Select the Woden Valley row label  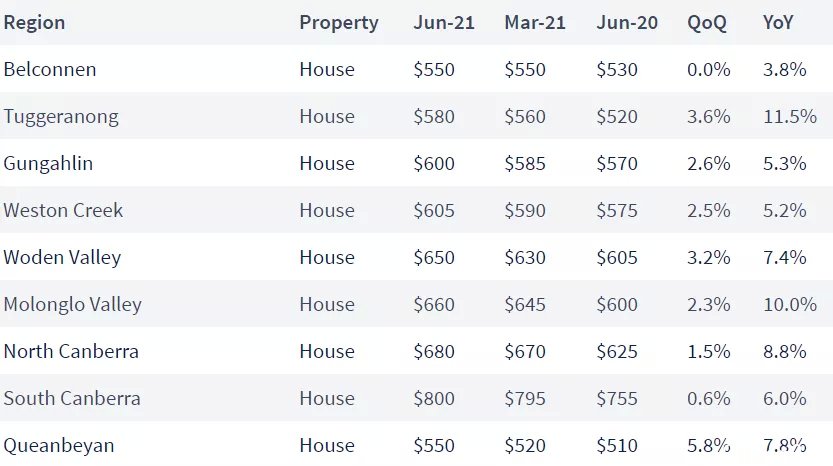tap(62, 258)
